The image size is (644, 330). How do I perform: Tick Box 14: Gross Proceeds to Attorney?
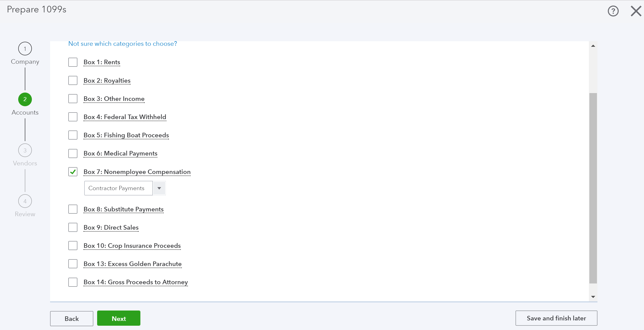tap(73, 282)
